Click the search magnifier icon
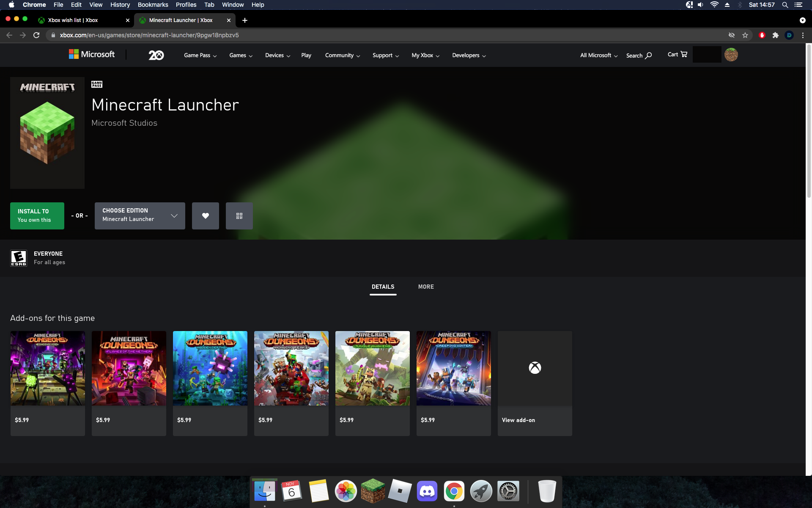Image resolution: width=812 pixels, height=508 pixels. pyautogui.click(x=648, y=55)
